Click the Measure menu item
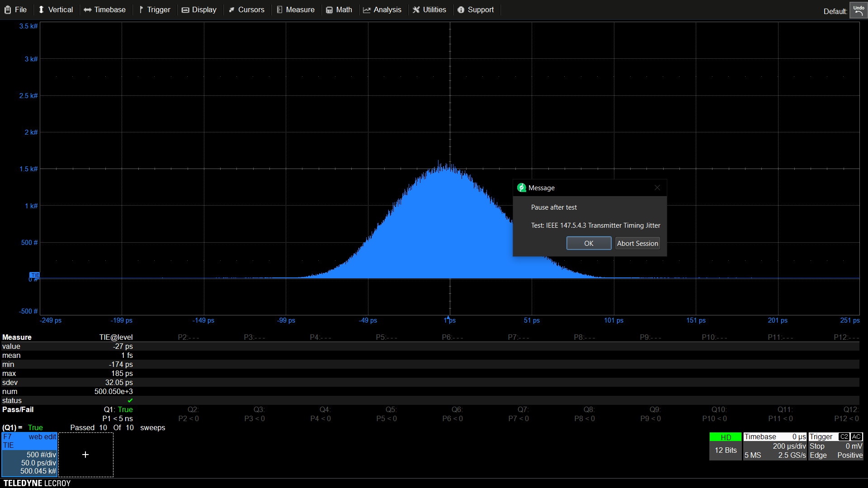Image resolution: width=868 pixels, height=488 pixels. [x=296, y=9]
